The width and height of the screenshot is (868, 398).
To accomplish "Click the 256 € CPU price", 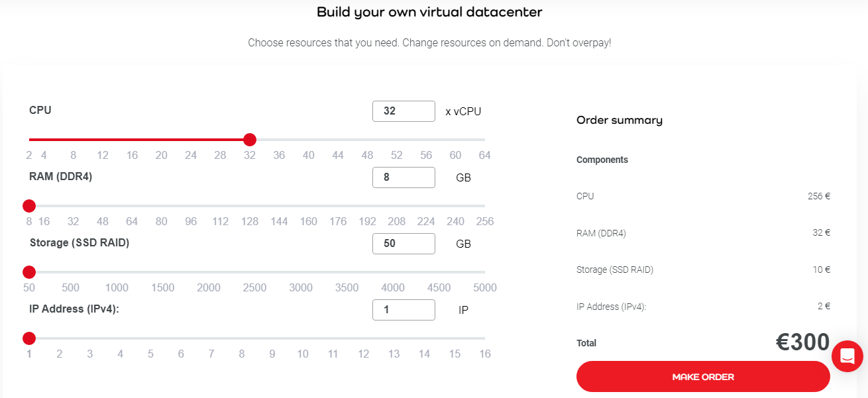I will (x=819, y=196).
